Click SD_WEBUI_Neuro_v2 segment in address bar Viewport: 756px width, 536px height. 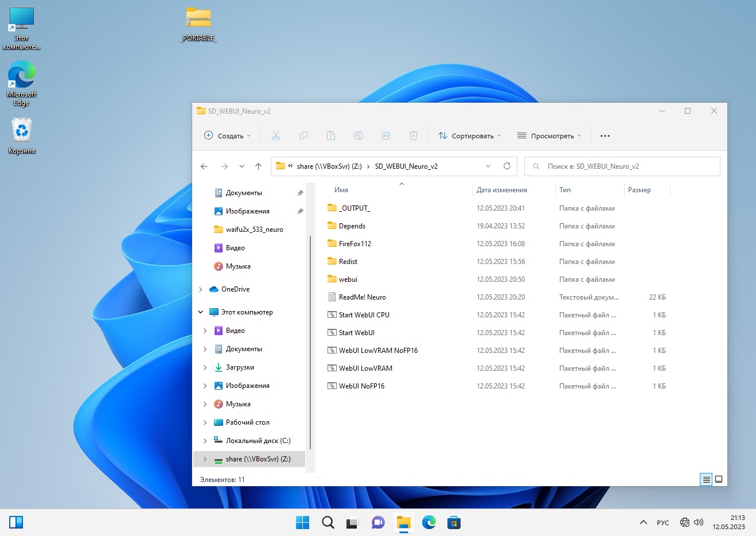click(x=406, y=166)
